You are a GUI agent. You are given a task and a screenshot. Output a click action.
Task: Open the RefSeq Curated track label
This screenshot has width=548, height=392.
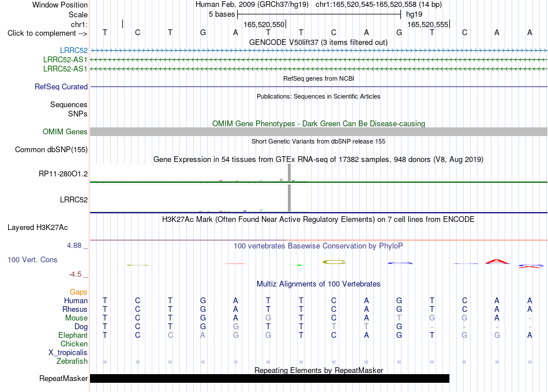click(x=61, y=86)
